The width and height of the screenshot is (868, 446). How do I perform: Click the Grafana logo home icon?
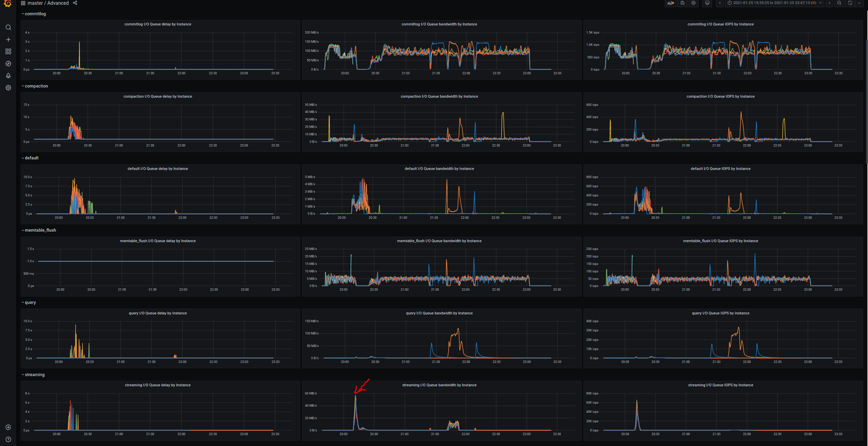click(x=8, y=3)
